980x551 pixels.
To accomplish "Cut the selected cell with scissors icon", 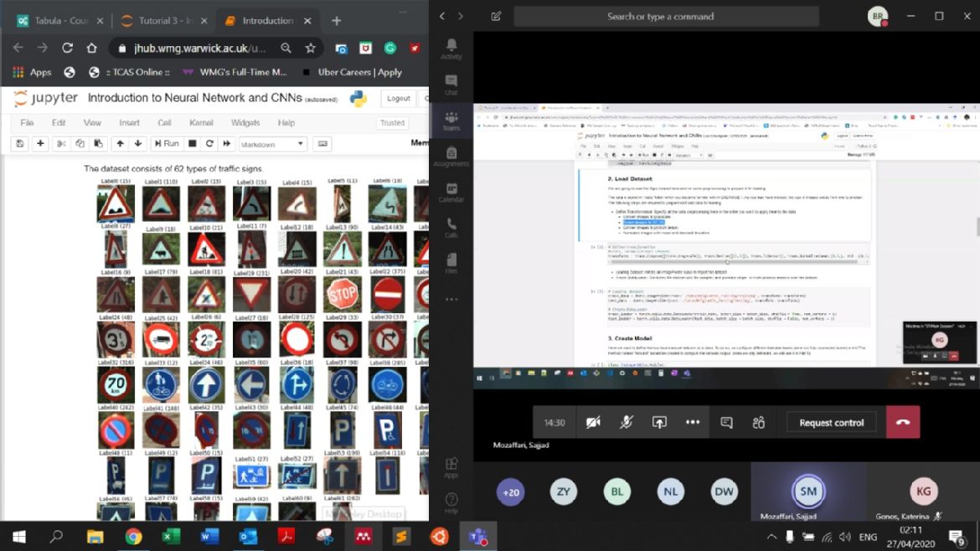I will (x=61, y=144).
